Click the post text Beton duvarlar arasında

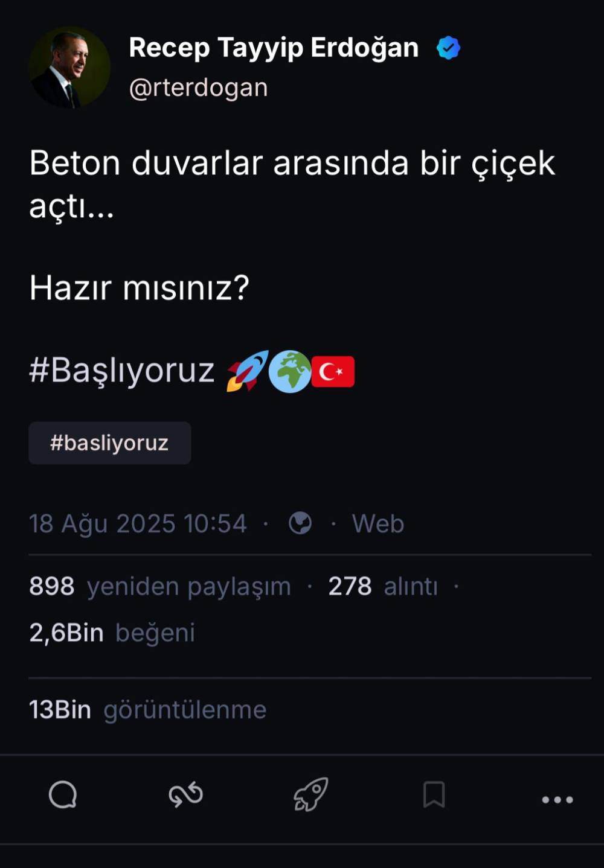219,163
